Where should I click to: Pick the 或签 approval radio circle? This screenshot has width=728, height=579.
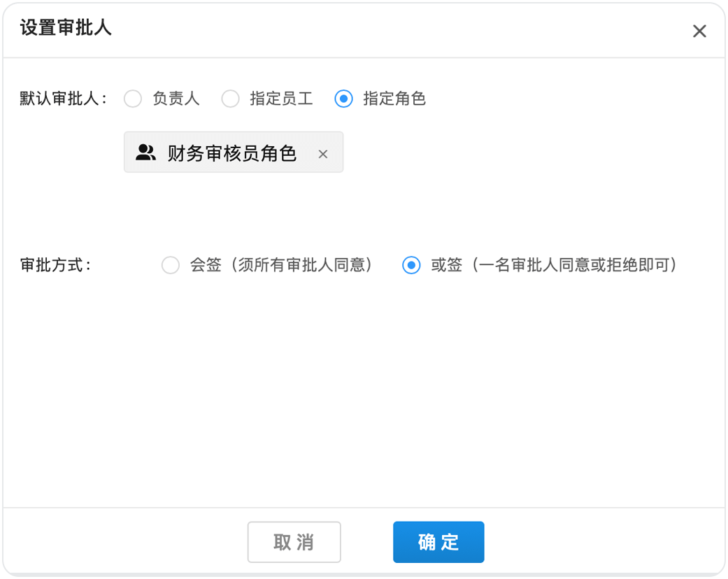point(411,266)
